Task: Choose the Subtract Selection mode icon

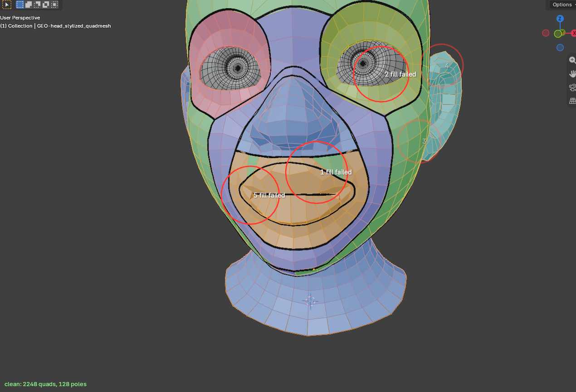Action: pyautogui.click(x=37, y=5)
